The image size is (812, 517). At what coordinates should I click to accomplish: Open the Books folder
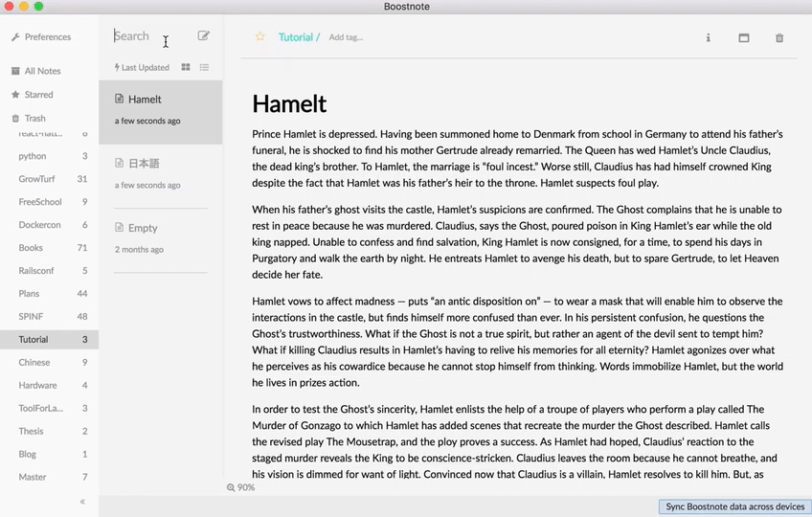click(49, 248)
